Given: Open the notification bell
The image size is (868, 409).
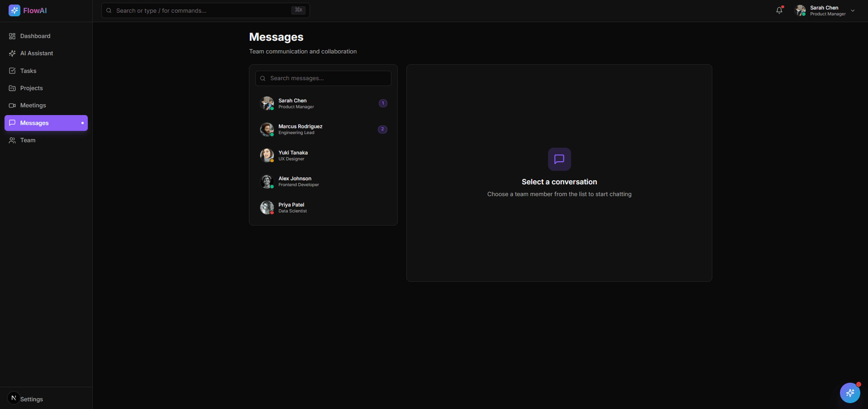Looking at the screenshot, I should pos(779,10).
